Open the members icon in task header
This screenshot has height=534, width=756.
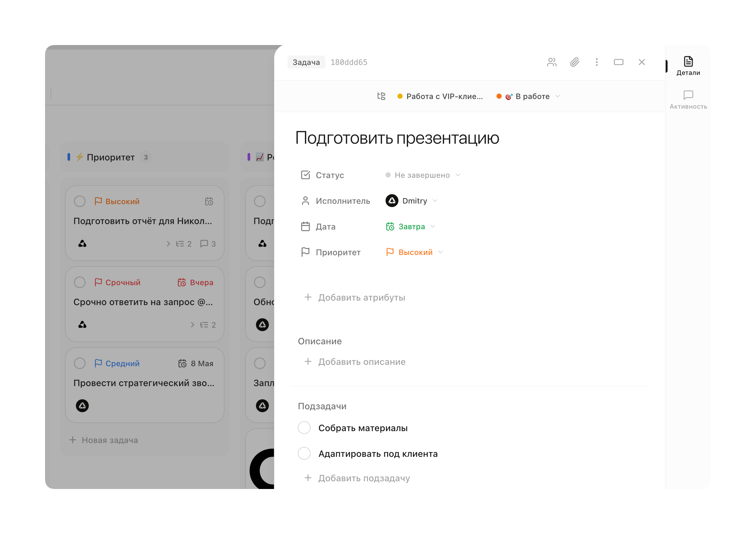click(551, 62)
